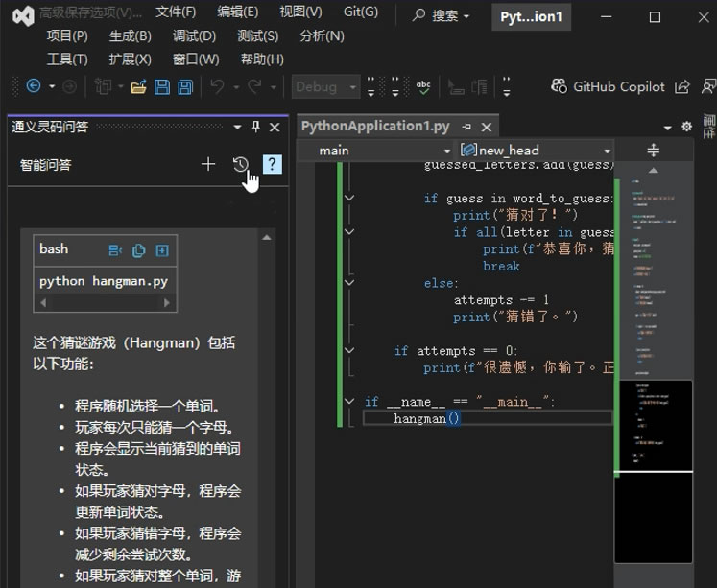This screenshot has width=717, height=588.
Task: Collapse the if all(letter in block
Action: [x=349, y=231]
